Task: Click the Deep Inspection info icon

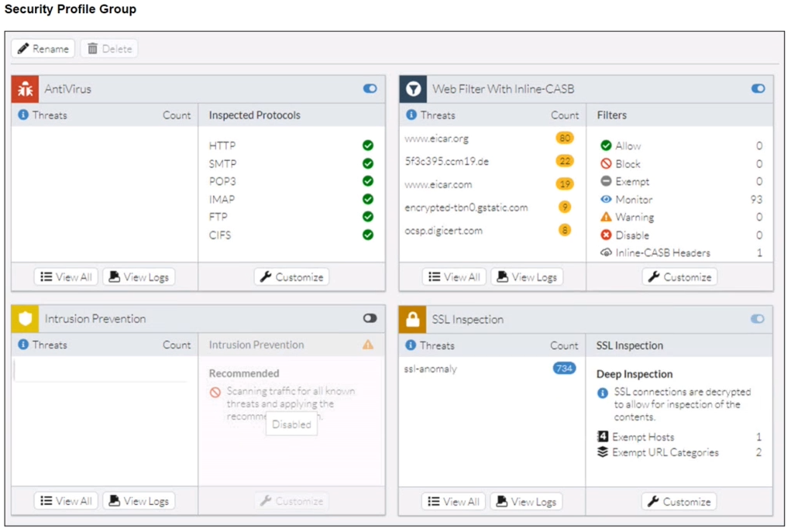Action: point(603,393)
